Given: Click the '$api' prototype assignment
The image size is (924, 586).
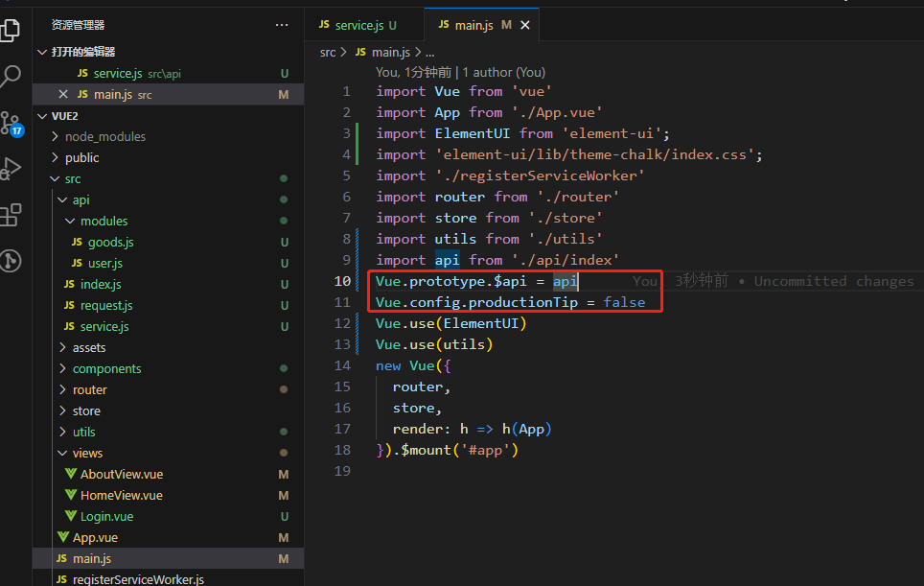Looking at the screenshot, I should [x=510, y=281].
